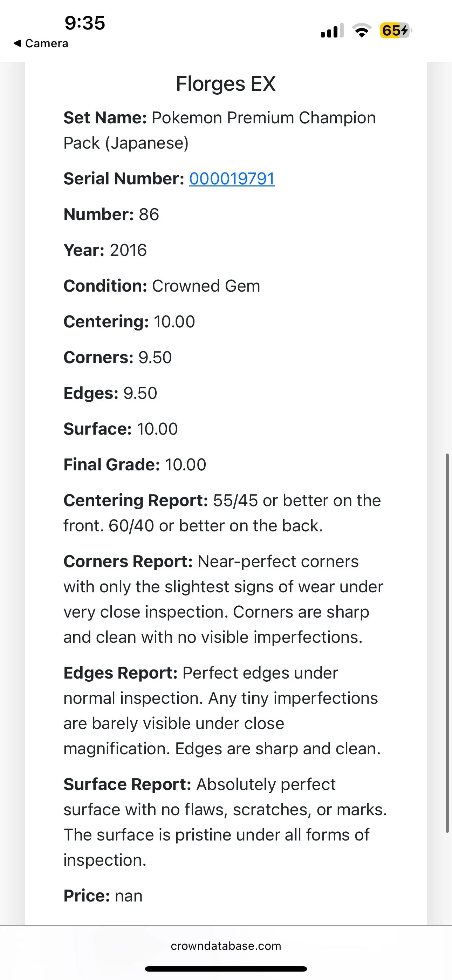
Task: Tap the Camera back label
Action: (x=46, y=43)
